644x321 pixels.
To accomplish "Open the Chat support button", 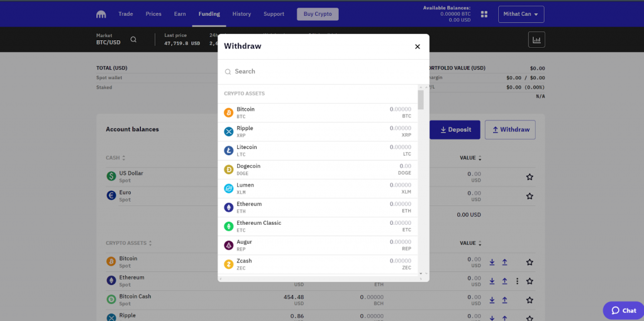I will 623,311.
